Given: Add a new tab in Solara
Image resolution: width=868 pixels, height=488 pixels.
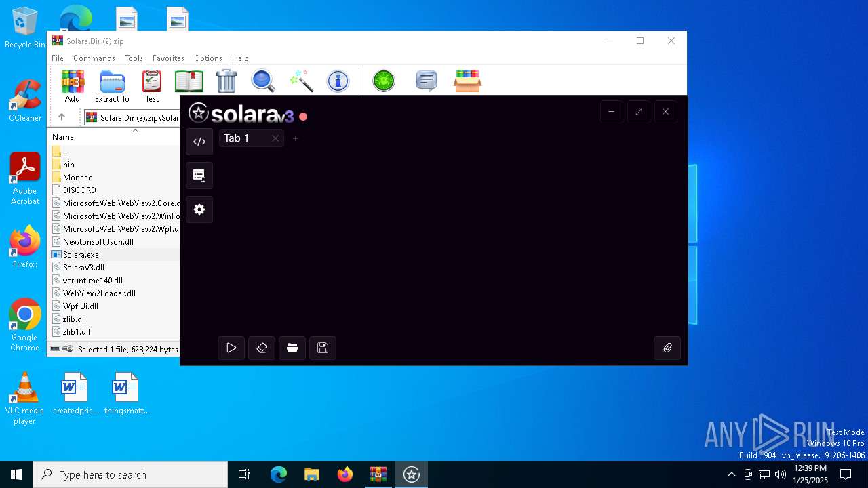Looking at the screenshot, I should coord(296,138).
